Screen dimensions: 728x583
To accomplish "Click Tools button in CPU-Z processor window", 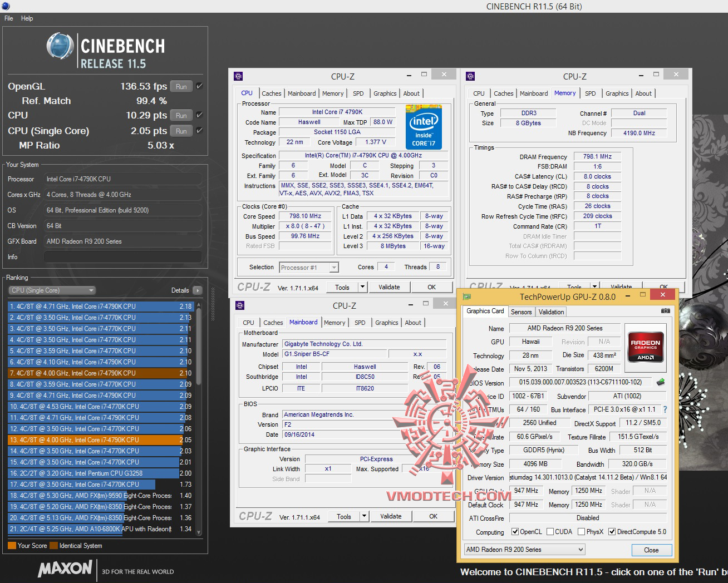I will coord(342,287).
